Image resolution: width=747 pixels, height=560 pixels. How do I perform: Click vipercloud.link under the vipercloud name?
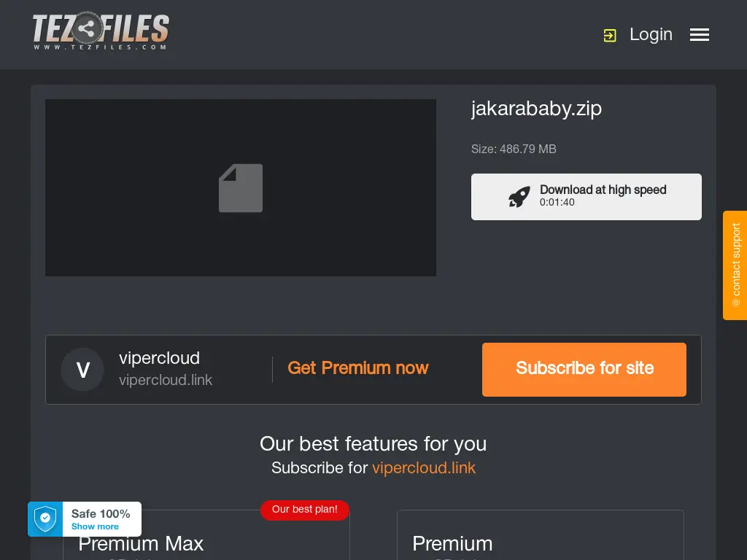[x=166, y=380]
